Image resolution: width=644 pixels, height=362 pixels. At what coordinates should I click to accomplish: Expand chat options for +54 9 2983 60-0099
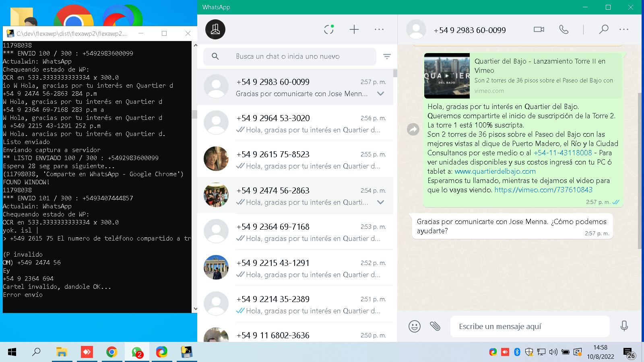[x=380, y=94]
